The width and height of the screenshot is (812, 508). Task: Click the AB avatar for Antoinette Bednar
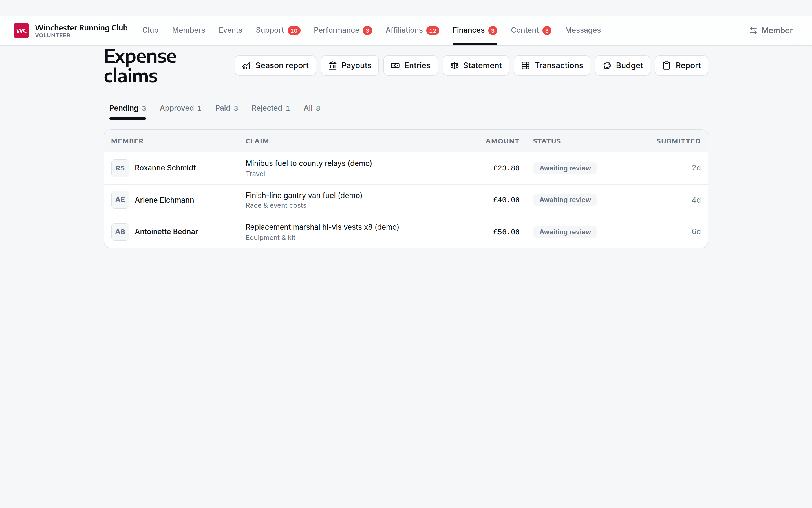[x=120, y=232]
